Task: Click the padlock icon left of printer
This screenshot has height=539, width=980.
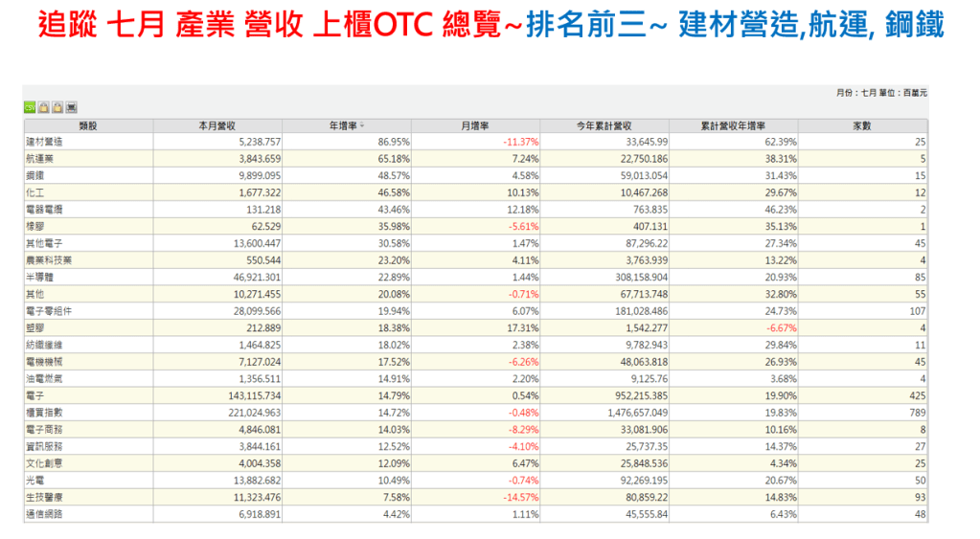Action: pyautogui.click(x=57, y=107)
